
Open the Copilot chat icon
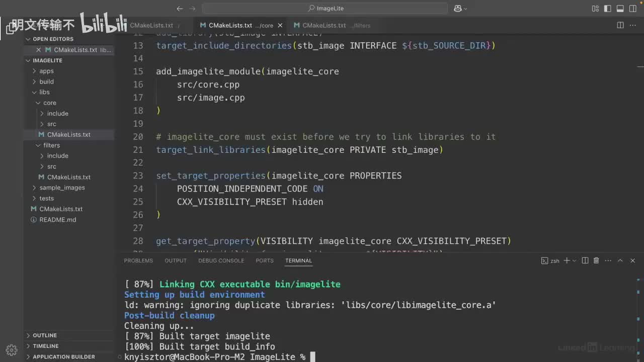click(x=458, y=9)
